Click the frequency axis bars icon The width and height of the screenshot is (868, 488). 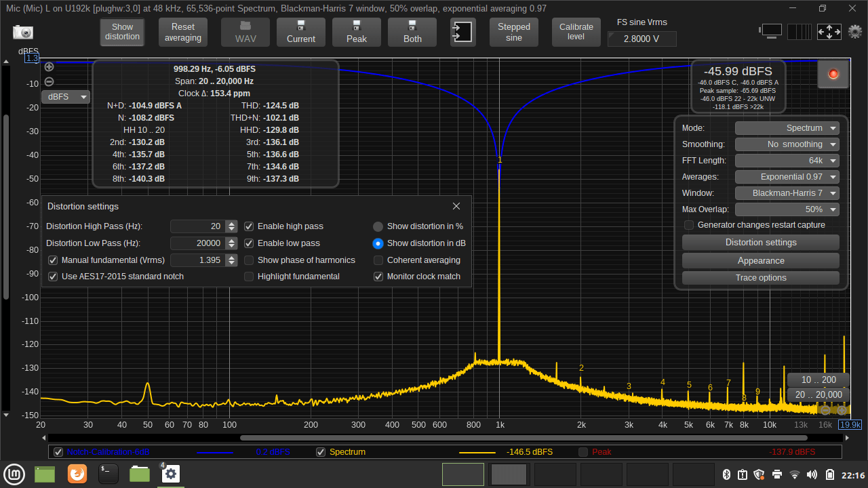(800, 31)
